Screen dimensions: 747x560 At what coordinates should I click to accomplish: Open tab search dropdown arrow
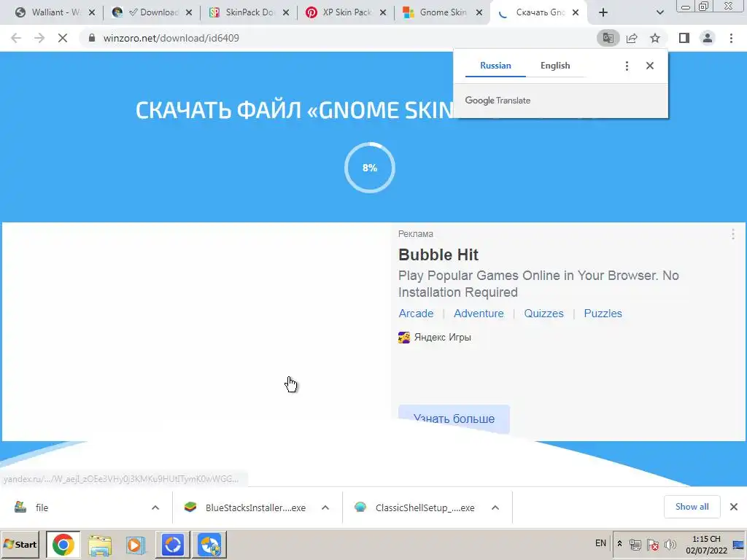[x=659, y=13]
